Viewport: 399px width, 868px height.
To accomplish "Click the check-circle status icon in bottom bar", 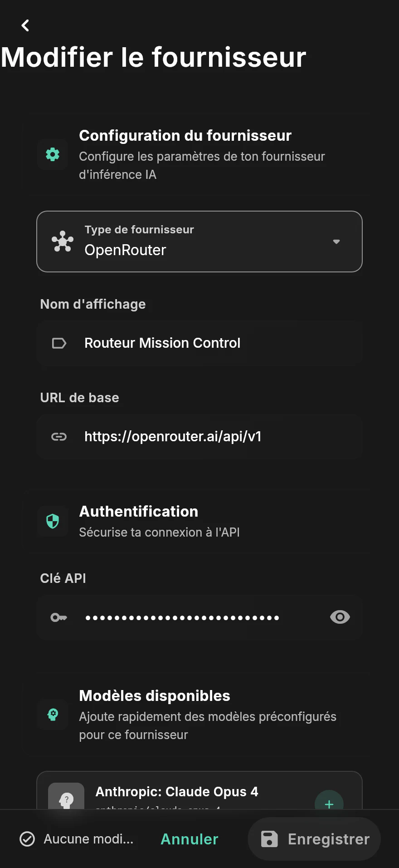I will click(27, 839).
